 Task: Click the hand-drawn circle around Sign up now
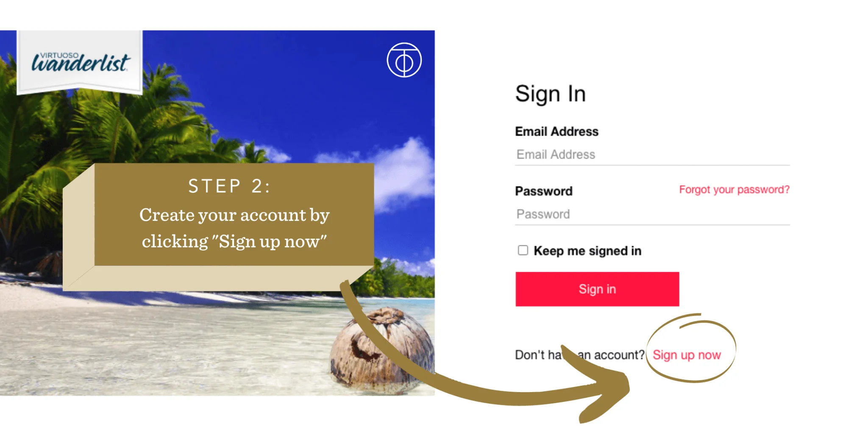click(691, 348)
